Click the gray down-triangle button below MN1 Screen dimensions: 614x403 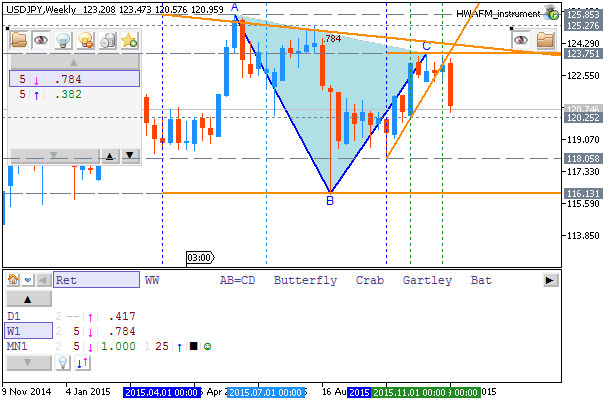click(x=29, y=362)
